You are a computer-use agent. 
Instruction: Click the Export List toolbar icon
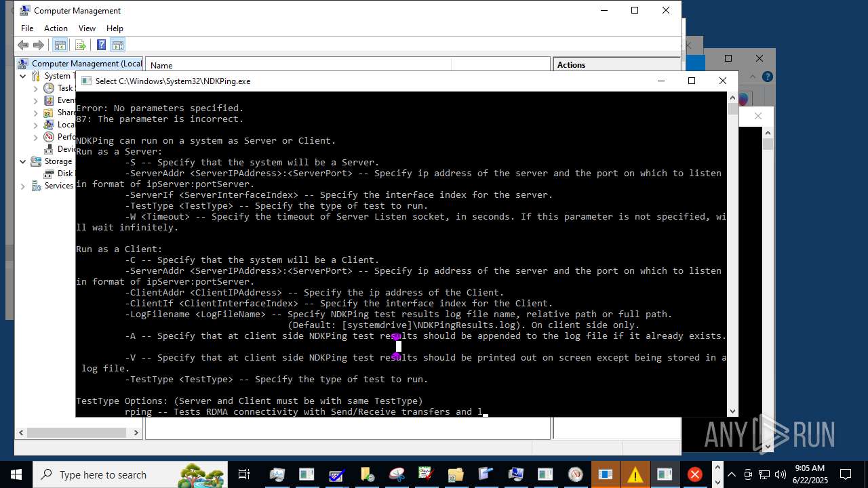pyautogui.click(x=80, y=45)
